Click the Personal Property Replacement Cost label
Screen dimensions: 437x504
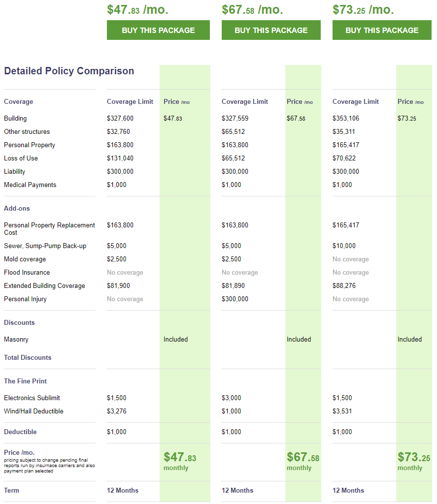tap(49, 228)
